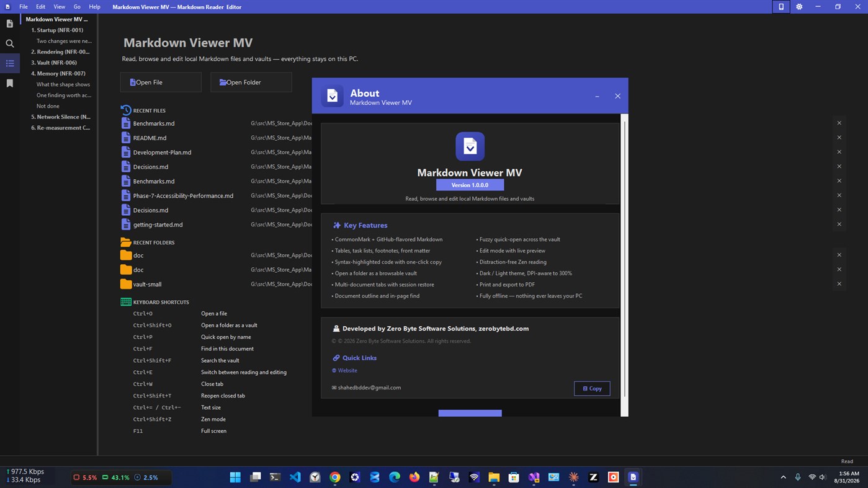Open the Edit menu
Image resolution: width=868 pixels, height=488 pixels.
pos(40,7)
